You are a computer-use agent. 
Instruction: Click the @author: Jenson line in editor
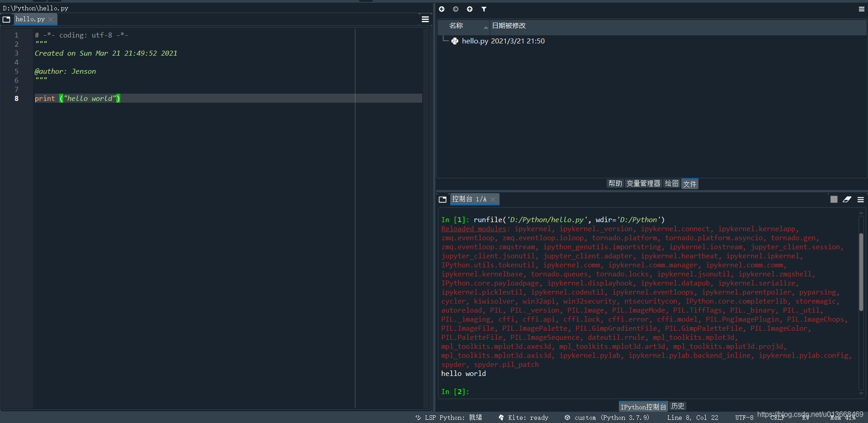pos(66,71)
